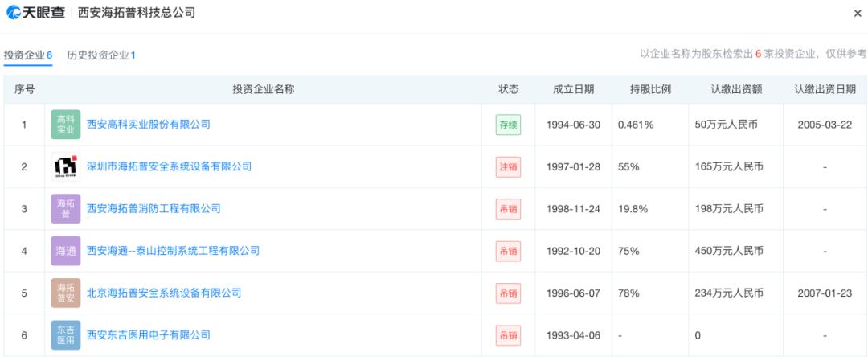Switch to 投资企业 tab
This screenshot has height=357, width=868.
coord(27,55)
